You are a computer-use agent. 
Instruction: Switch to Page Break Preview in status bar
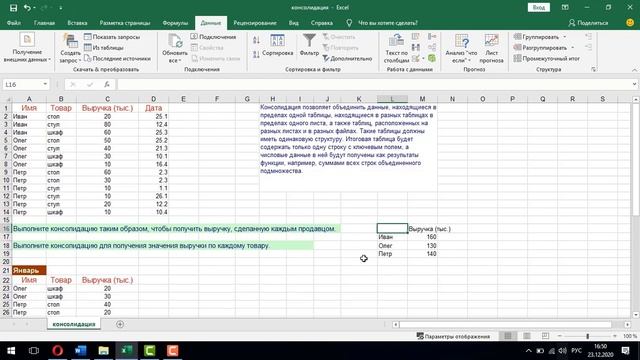[545, 336]
